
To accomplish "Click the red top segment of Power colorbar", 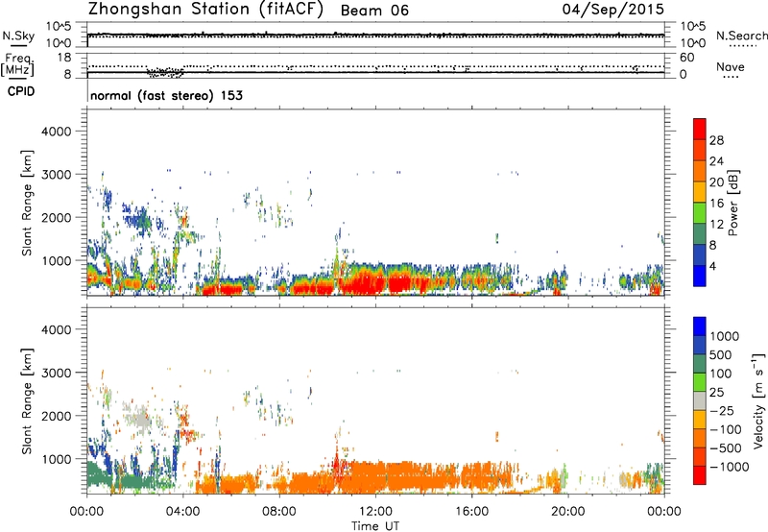I will [x=700, y=129].
